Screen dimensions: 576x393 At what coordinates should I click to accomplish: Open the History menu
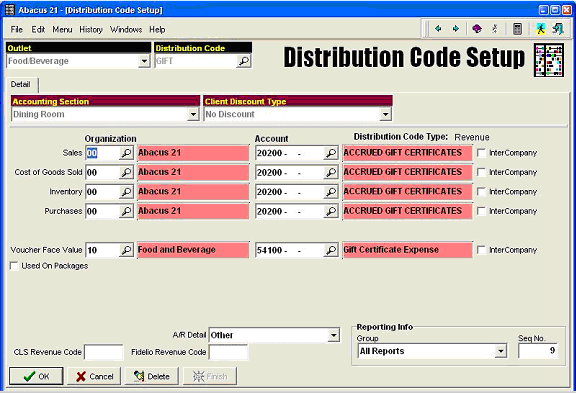91,29
